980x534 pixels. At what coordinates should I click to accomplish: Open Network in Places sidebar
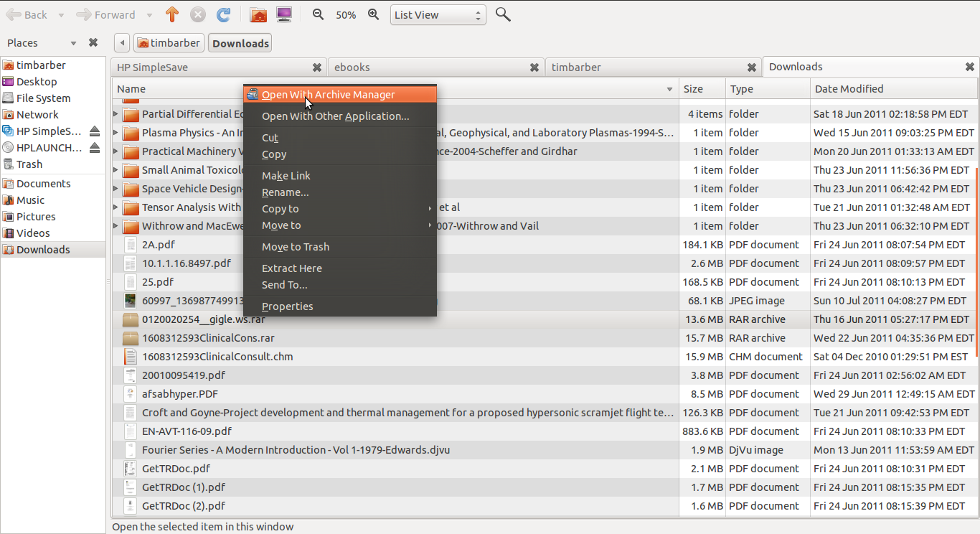pos(38,115)
